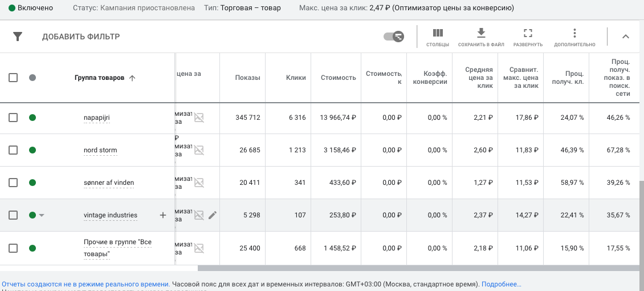Click the Показы column header
644x291 pixels.
247,78
